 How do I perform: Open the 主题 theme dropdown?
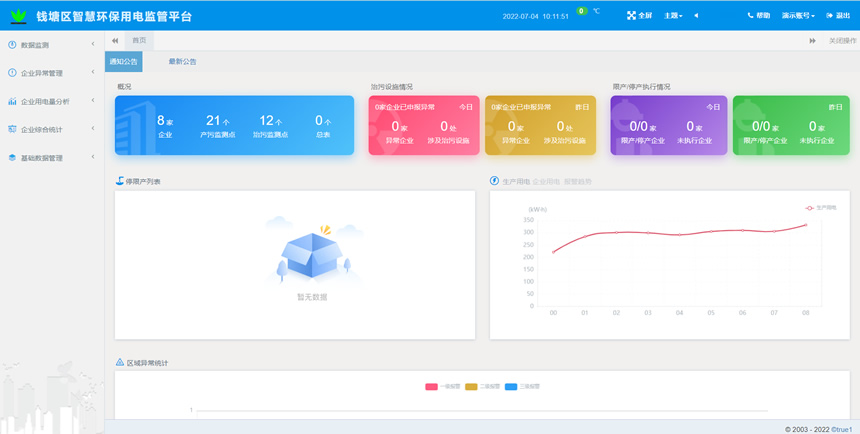click(x=674, y=16)
